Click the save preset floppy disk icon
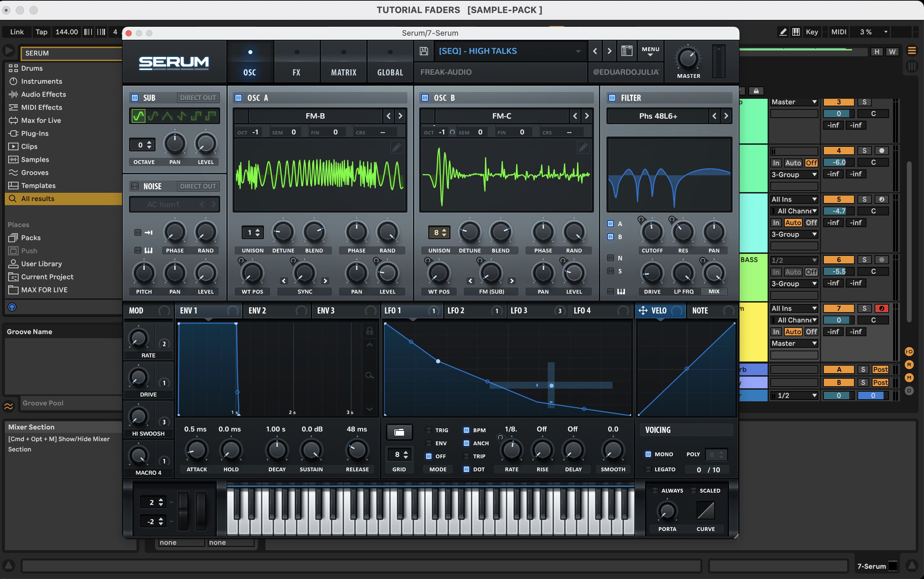 coord(424,51)
